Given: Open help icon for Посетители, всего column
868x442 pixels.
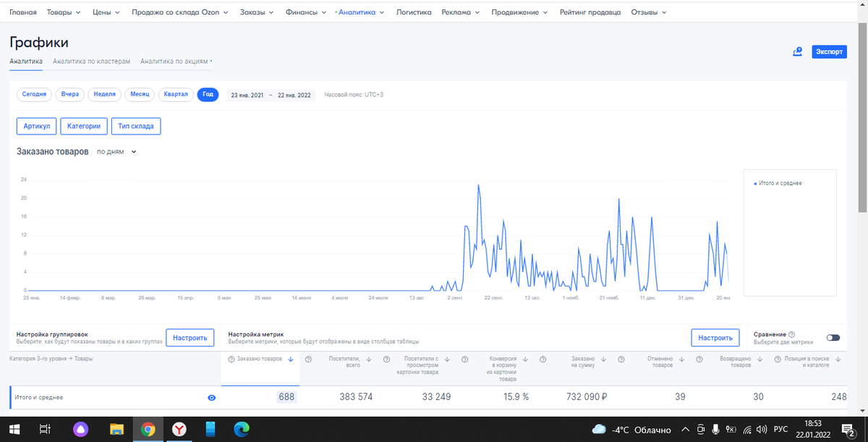Looking at the screenshot, I should (308, 359).
